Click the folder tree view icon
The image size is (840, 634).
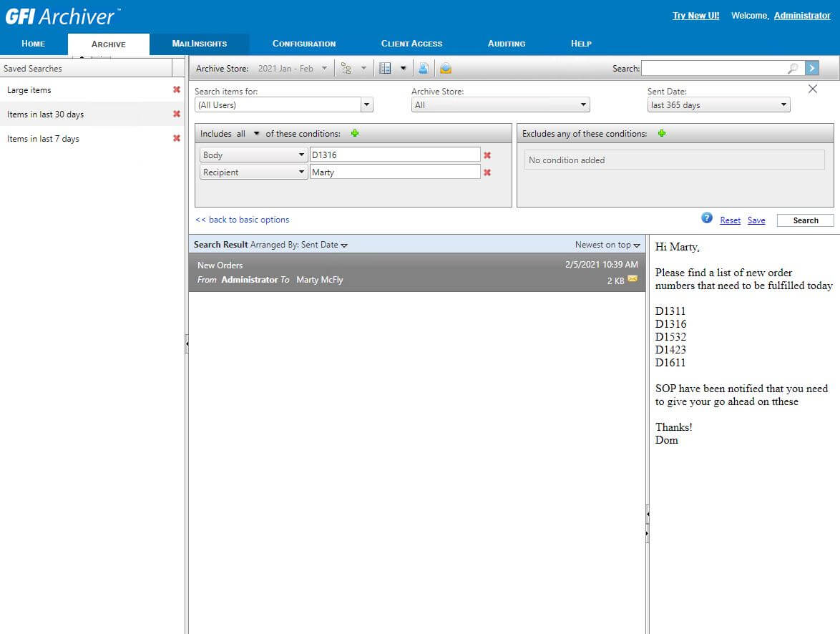[x=346, y=69]
